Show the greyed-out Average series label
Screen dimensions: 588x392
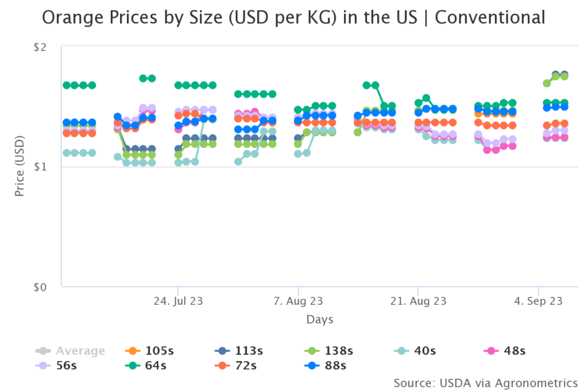point(80,351)
